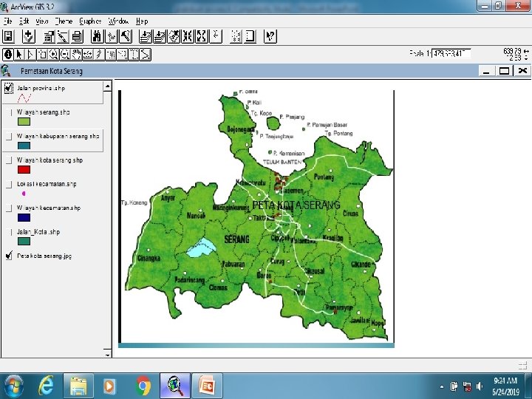Click the legend scrollbar up arrow
532x399 pixels.
107,86
